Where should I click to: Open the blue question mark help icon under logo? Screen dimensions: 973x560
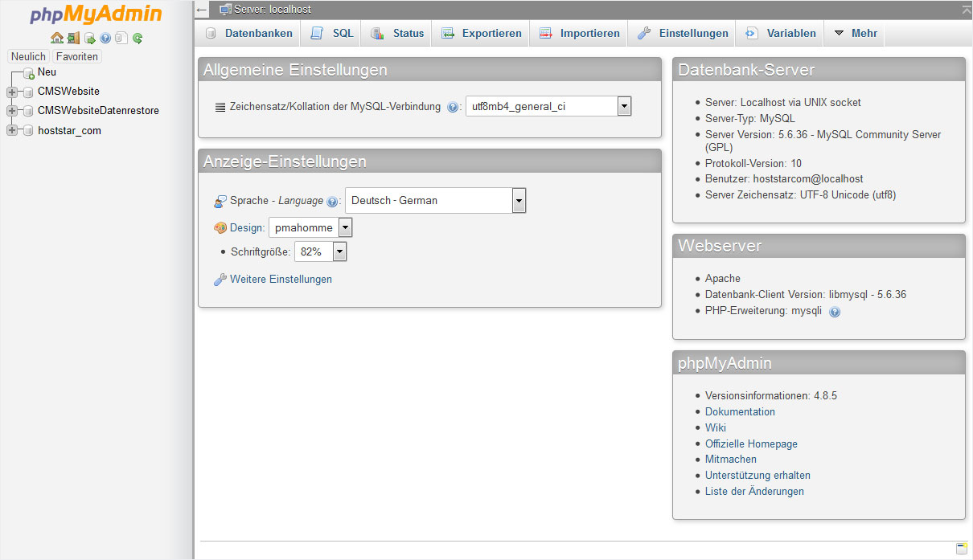[x=105, y=38]
